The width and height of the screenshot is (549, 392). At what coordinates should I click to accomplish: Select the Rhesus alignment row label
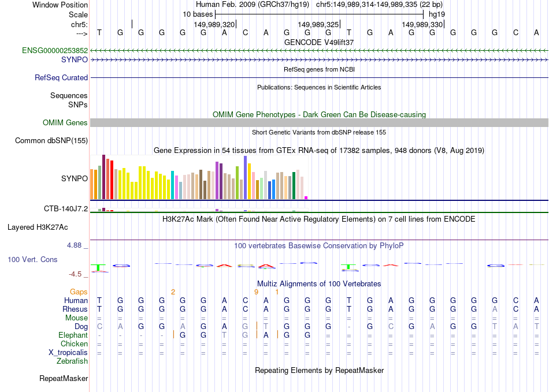pyautogui.click(x=75, y=309)
